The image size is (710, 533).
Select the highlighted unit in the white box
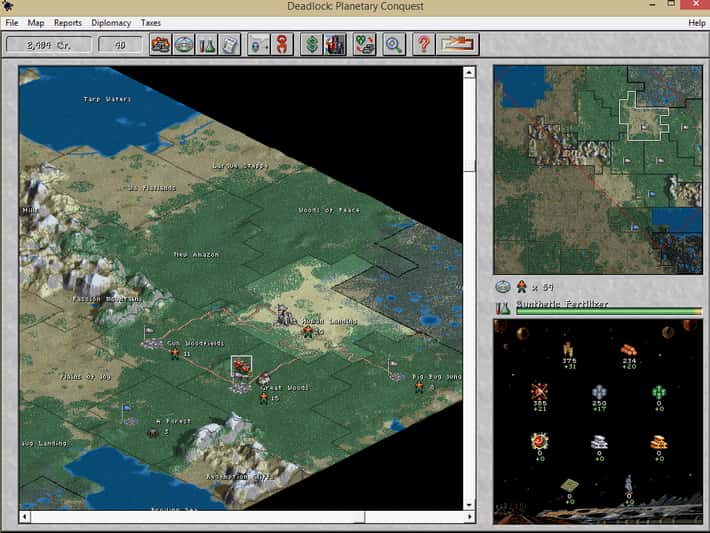(x=241, y=366)
